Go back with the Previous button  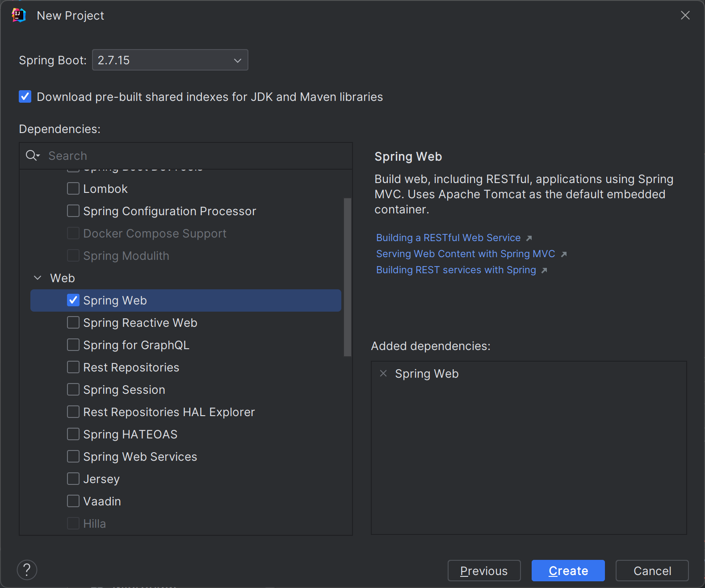[484, 571]
